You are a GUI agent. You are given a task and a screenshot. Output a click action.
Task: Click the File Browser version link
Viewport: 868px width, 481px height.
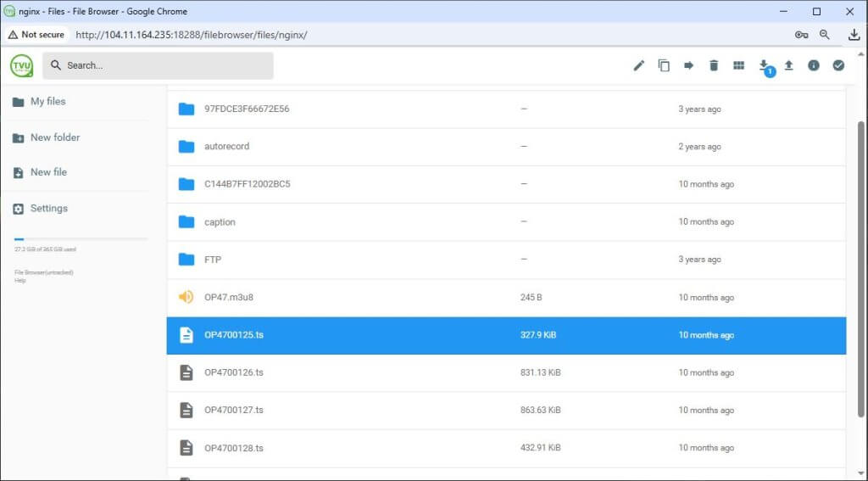[44, 272]
